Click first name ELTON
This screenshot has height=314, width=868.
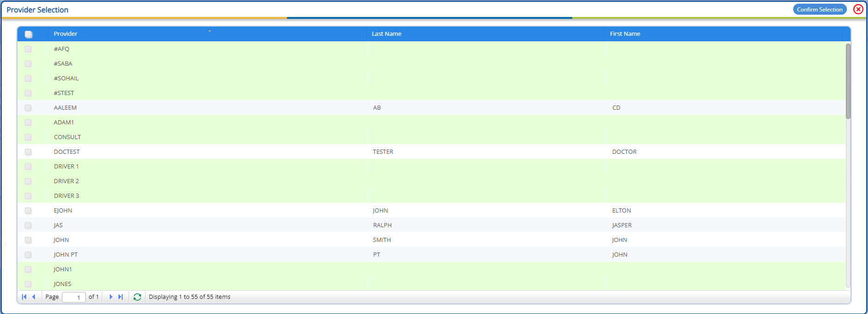(622, 211)
